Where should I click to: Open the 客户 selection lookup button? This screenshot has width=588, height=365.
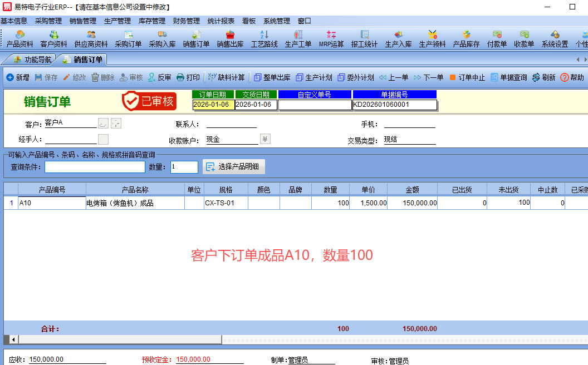[x=104, y=123]
